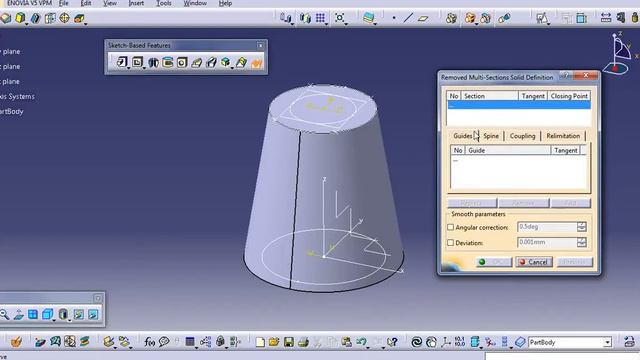
Task: Click the Save disk icon
Action: [x=289, y=342]
